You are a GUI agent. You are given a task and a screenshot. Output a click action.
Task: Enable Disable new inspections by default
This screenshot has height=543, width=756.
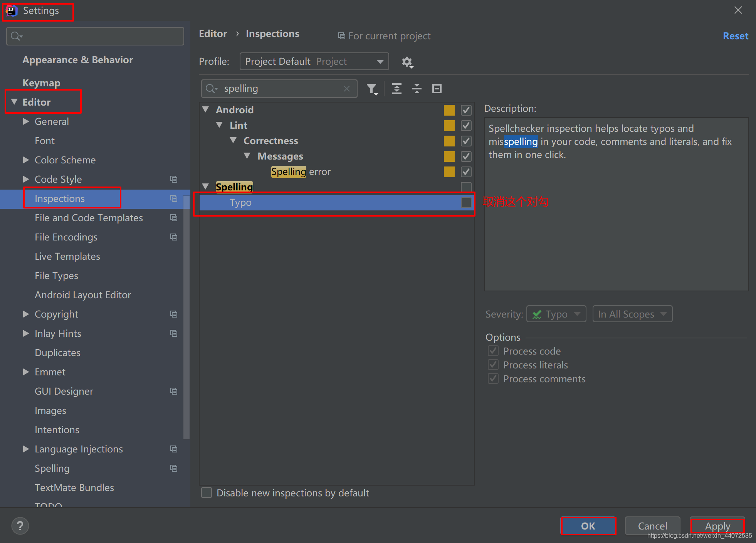[207, 493]
